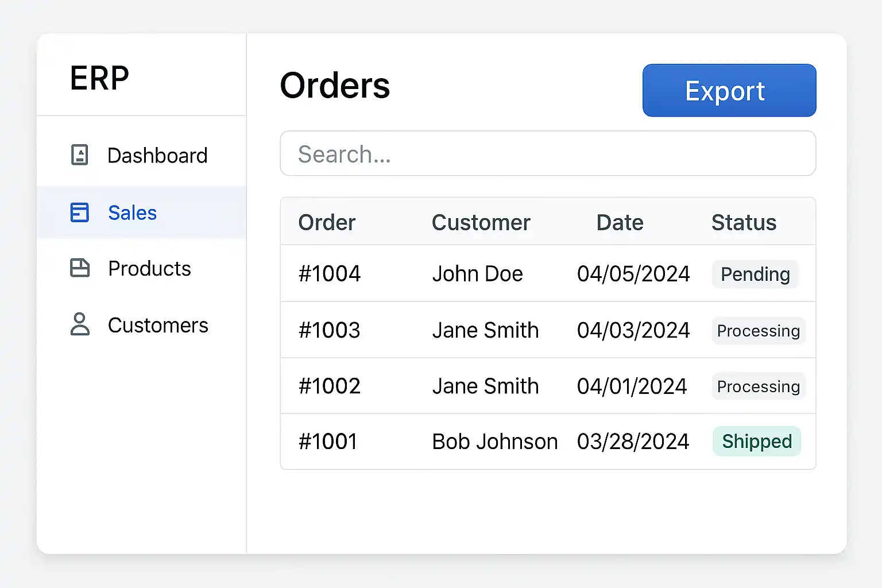The width and height of the screenshot is (882, 588).
Task: Open order #1004 link
Action: point(330,274)
